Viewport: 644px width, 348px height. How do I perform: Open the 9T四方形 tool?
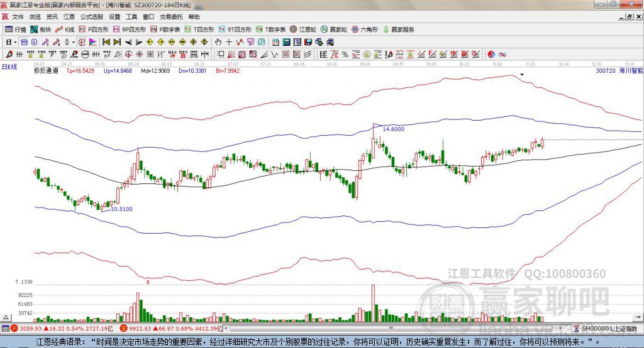(x=235, y=30)
